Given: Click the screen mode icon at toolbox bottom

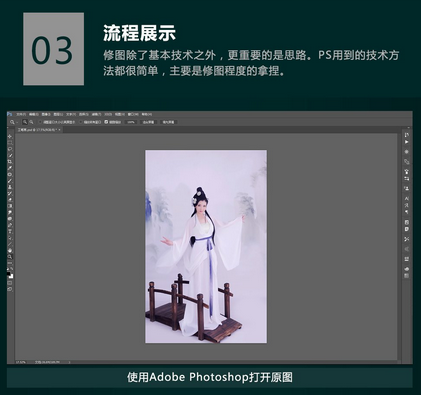Looking at the screenshot, I should coord(10,289).
